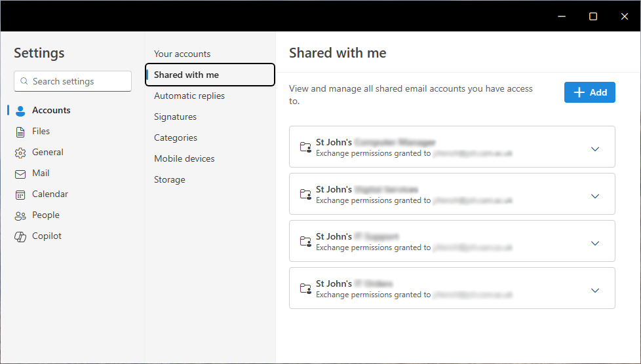Open the Files settings category
Image resolution: width=641 pixels, height=364 pixels.
[41, 131]
